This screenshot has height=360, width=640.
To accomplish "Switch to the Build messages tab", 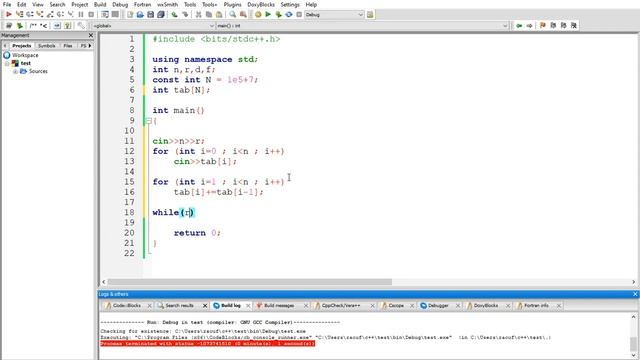I will (279, 305).
